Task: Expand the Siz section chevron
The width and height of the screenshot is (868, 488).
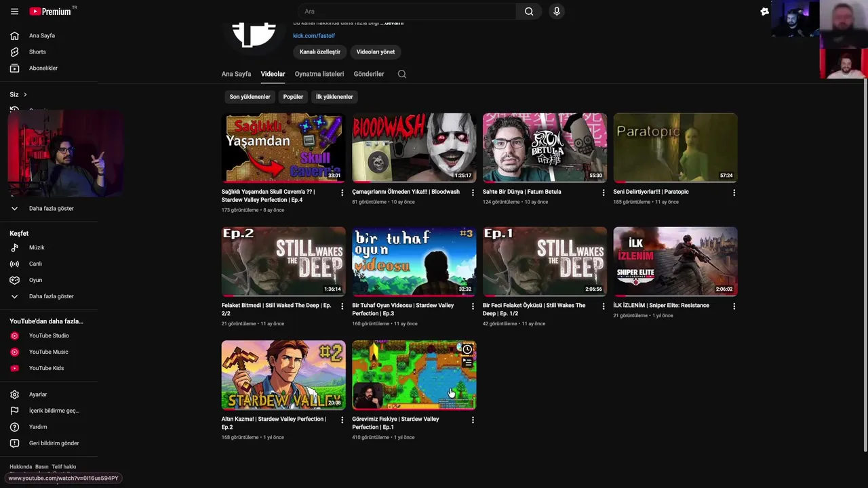Action: (x=25, y=94)
